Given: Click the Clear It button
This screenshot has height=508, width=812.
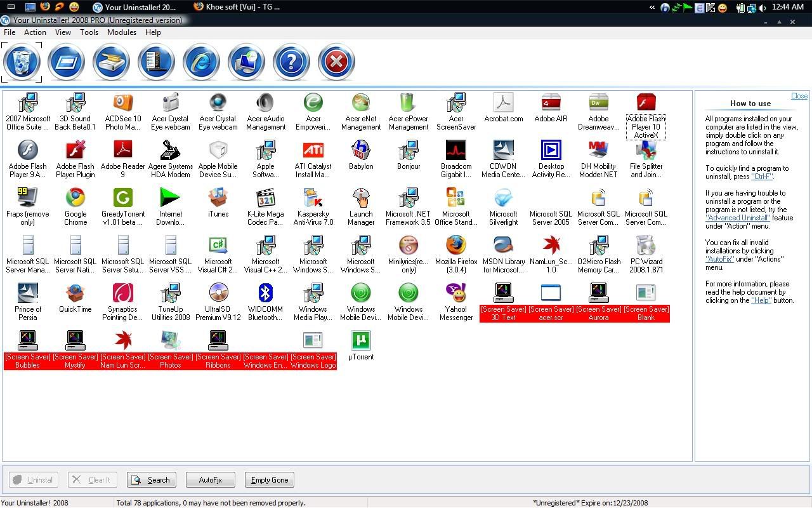Looking at the screenshot, I should tap(93, 480).
